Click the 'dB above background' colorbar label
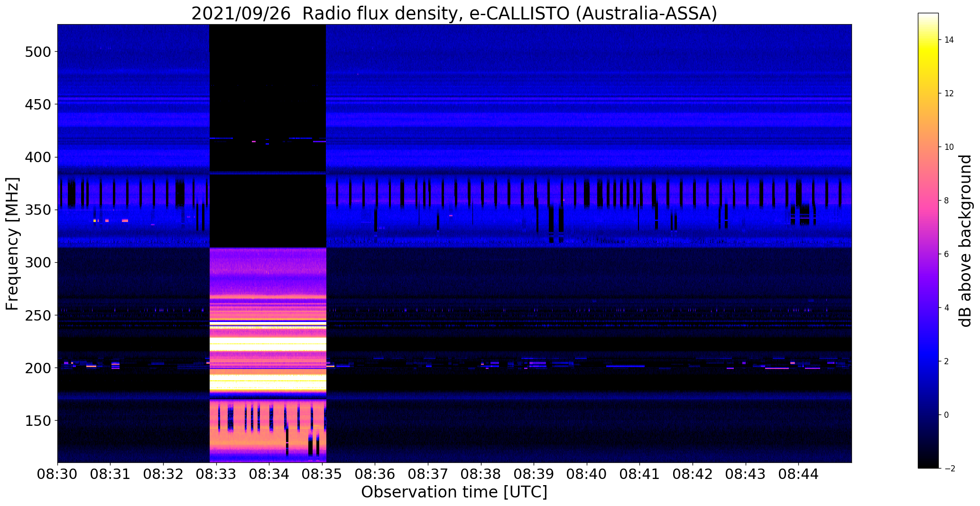This screenshot has height=506, width=980. click(965, 240)
